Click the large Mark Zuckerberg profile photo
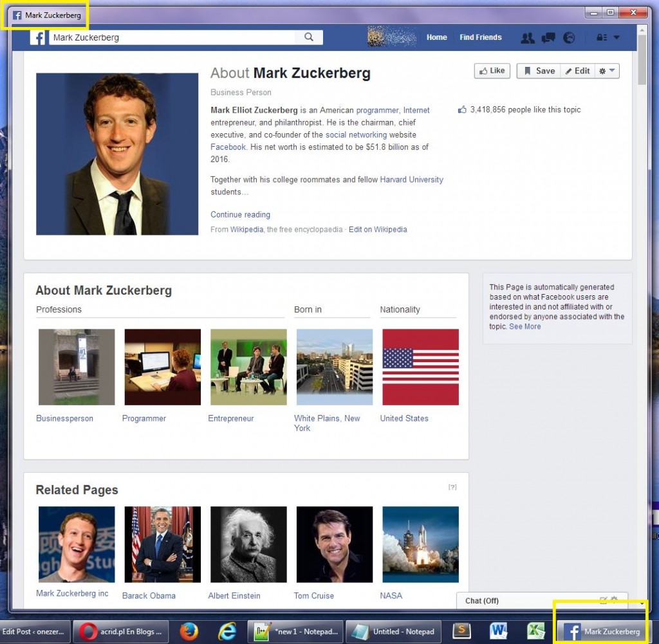This screenshot has width=659, height=644. [x=117, y=154]
